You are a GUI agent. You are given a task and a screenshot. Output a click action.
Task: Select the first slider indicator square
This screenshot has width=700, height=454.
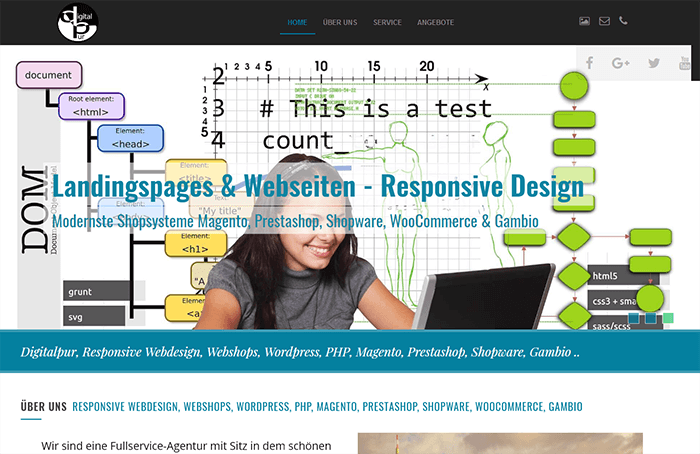[635, 318]
